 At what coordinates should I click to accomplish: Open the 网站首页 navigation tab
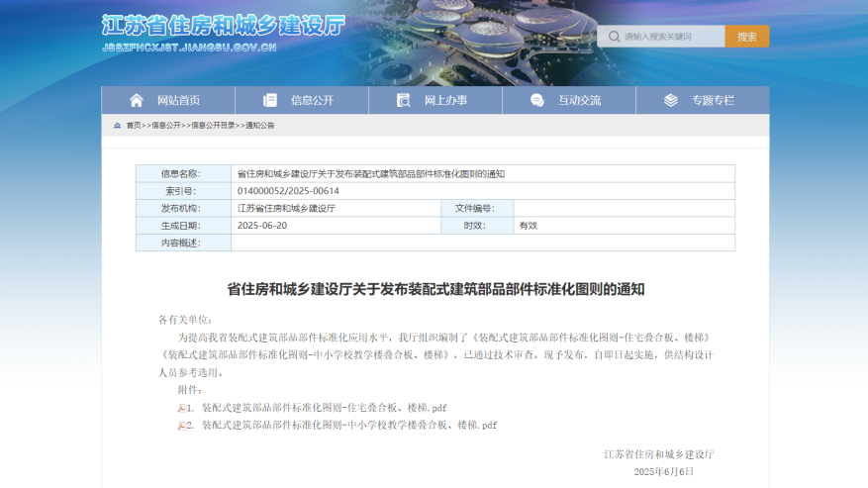(178, 100)
